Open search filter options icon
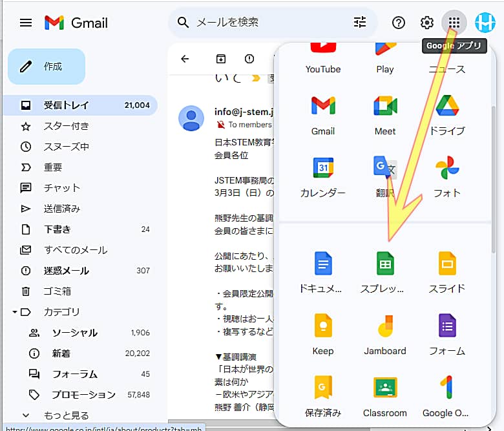The width and height of the screenshot is (504, 431). (360, 23)
